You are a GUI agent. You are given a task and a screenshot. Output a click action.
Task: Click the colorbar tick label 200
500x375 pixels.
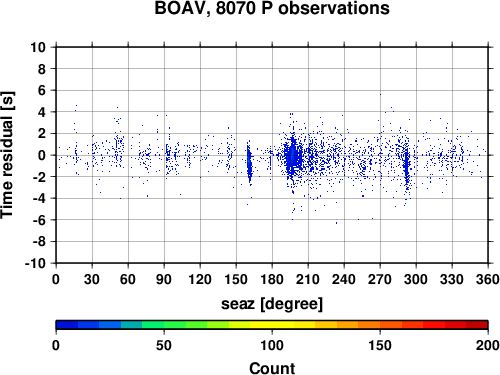[488, 345]
